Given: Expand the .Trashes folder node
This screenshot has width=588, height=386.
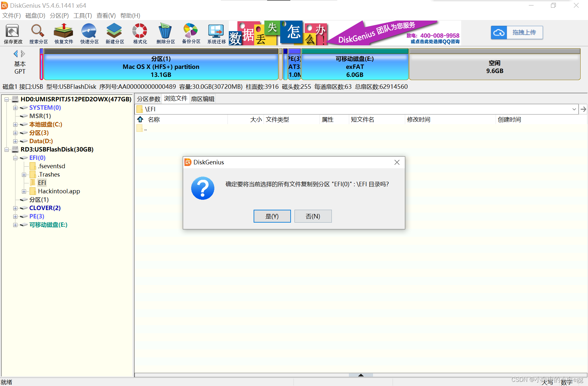Looking at the screenshot, I should 24,175.
